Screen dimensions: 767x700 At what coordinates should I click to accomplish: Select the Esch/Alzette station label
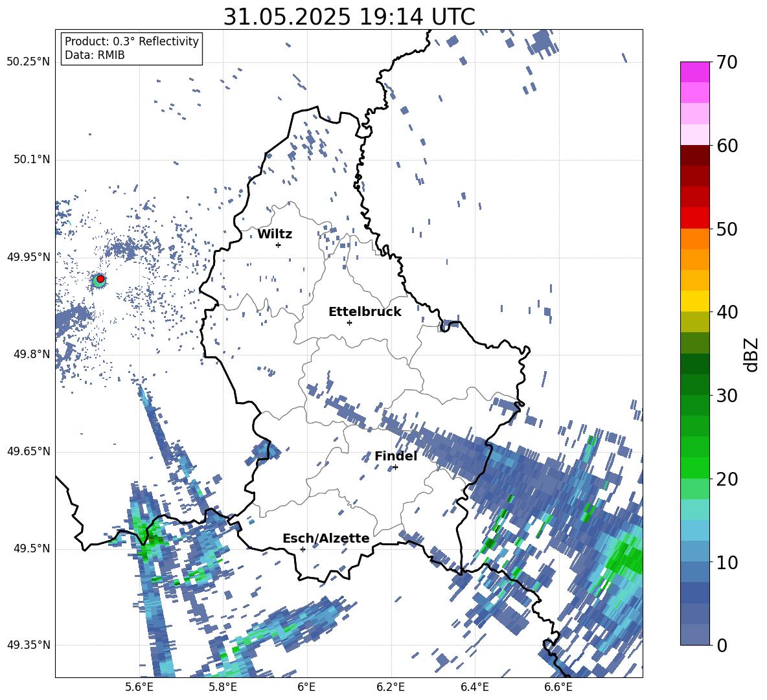pos(326,538)
